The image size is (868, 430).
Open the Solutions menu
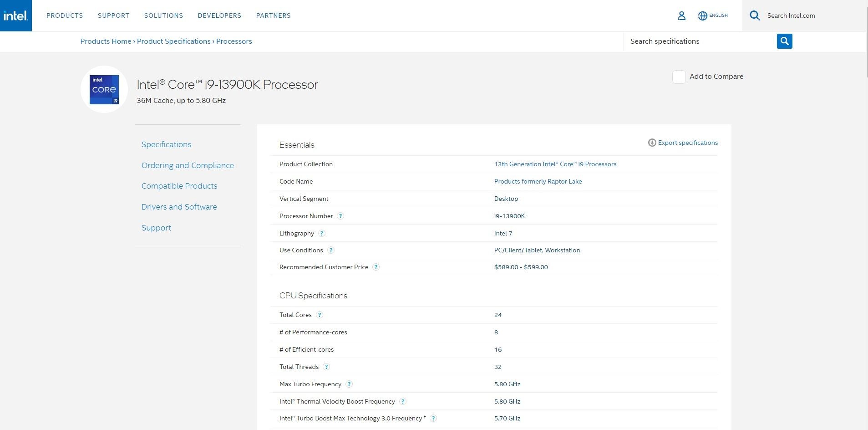pyautogui.click(x=163, y=15)
